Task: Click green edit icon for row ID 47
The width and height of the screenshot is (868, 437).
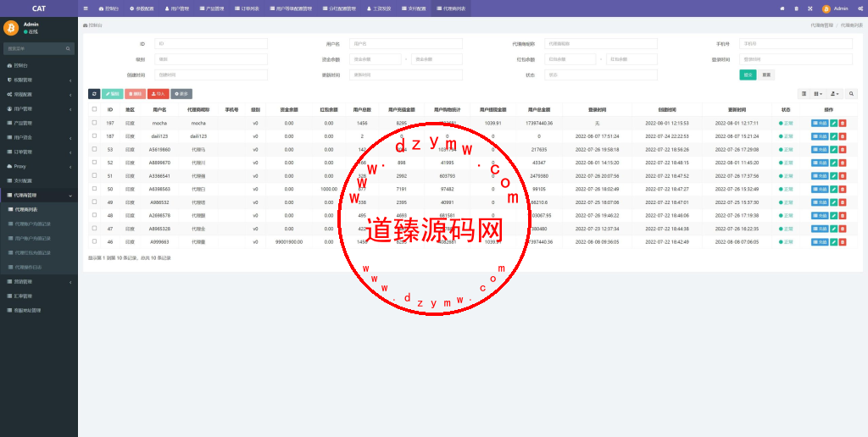Action: point(834,229)
